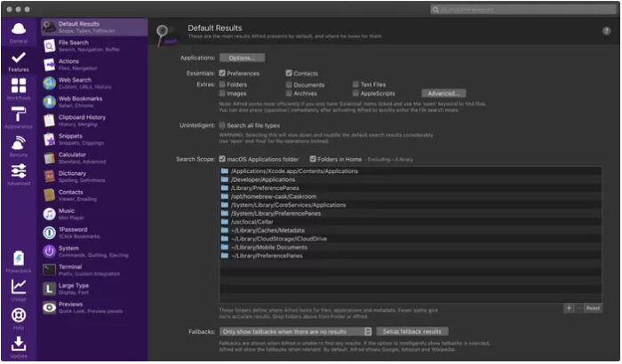
Task: Select the Large Type icon
Action: point(49,289)
